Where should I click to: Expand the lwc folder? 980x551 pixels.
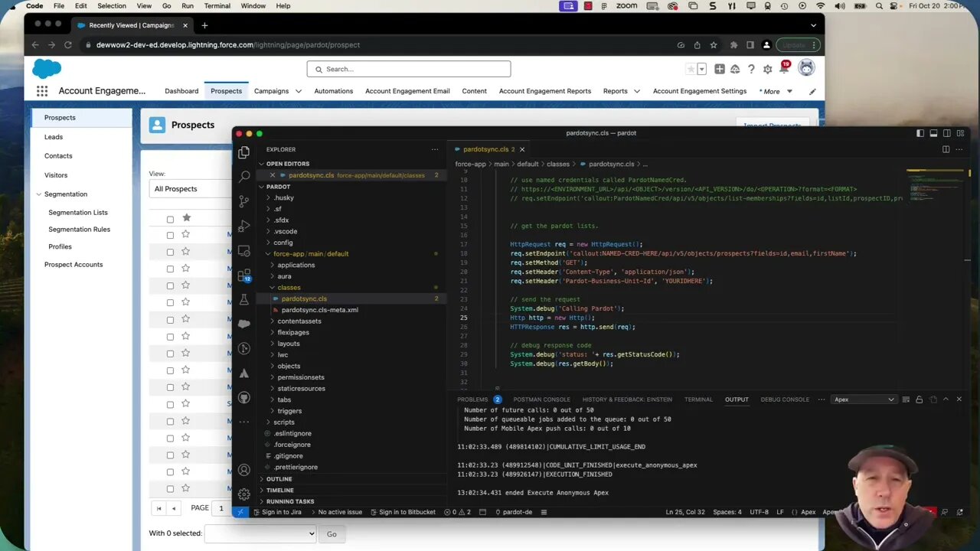click(283, 355)
